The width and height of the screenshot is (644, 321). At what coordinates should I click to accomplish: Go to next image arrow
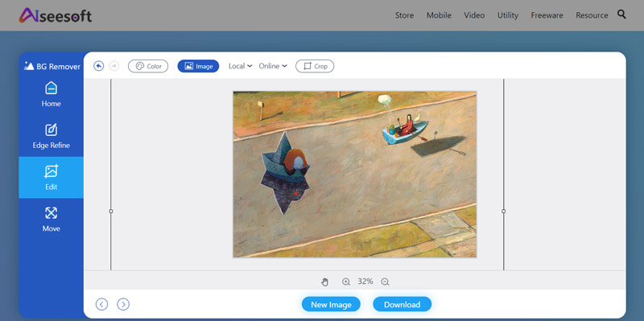coord(123,304)
